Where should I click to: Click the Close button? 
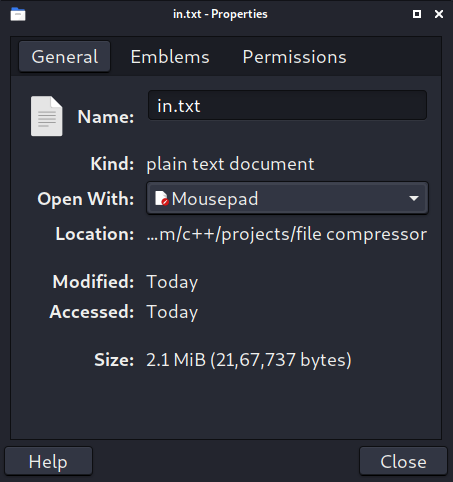(403, 461)
